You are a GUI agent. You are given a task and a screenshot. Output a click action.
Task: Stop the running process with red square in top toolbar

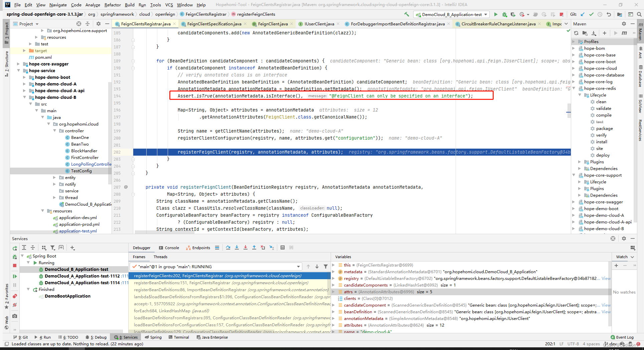click(x=561, y=14)
